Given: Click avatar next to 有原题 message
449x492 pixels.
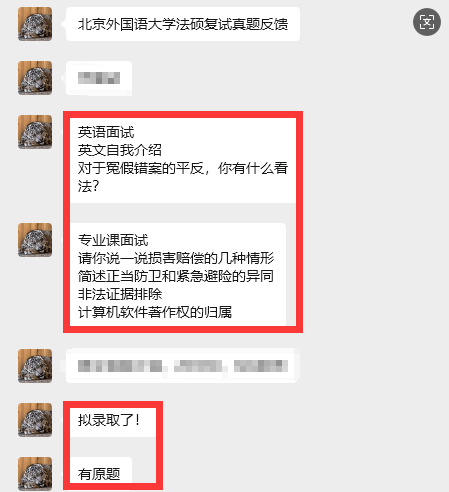Looking at the screenshot, I should [35, 474].
